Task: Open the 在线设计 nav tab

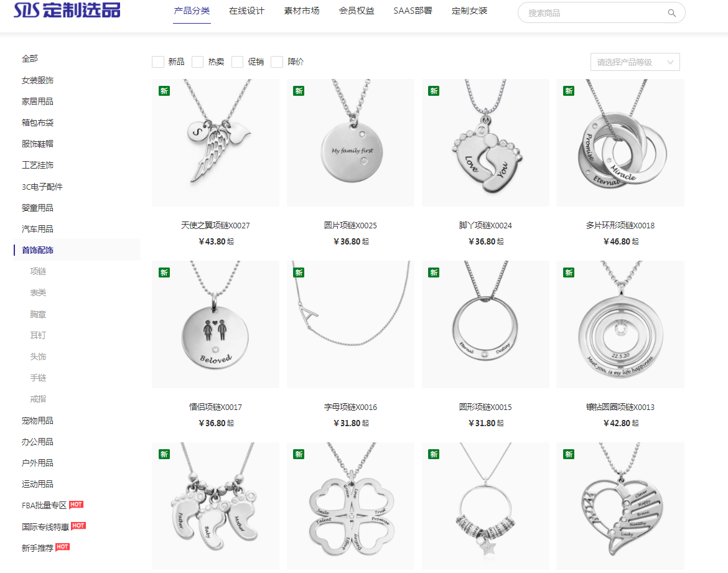Action: pyautogui.click(x=246, y=11)
